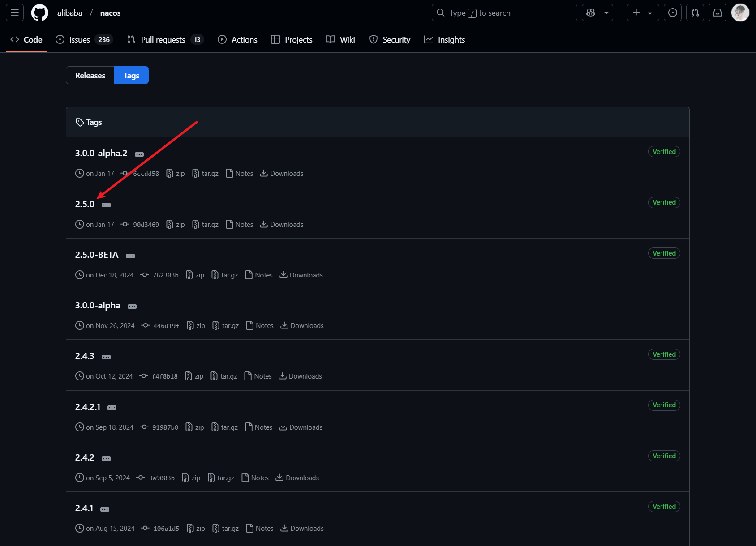Switch to the Insights tab
The width and height of the screenshot is (756, 546).
click(445, 40)
